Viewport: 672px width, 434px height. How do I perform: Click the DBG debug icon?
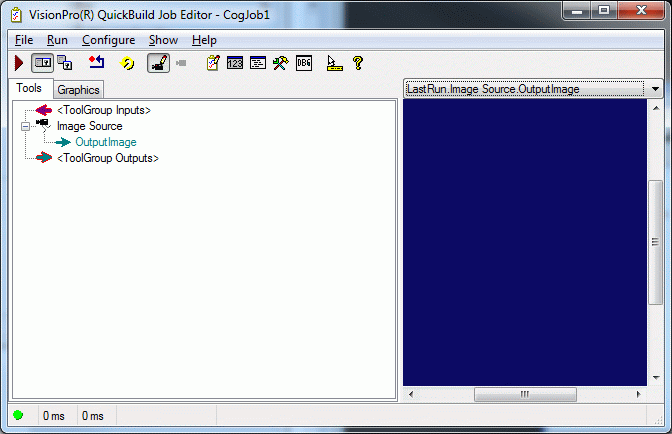304,63
